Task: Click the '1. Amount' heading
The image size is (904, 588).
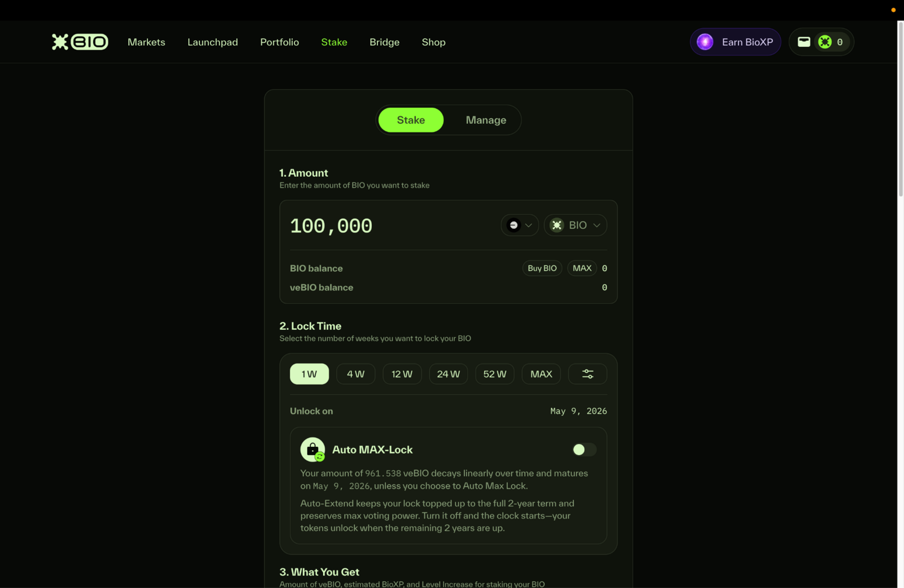Action: 303,173
